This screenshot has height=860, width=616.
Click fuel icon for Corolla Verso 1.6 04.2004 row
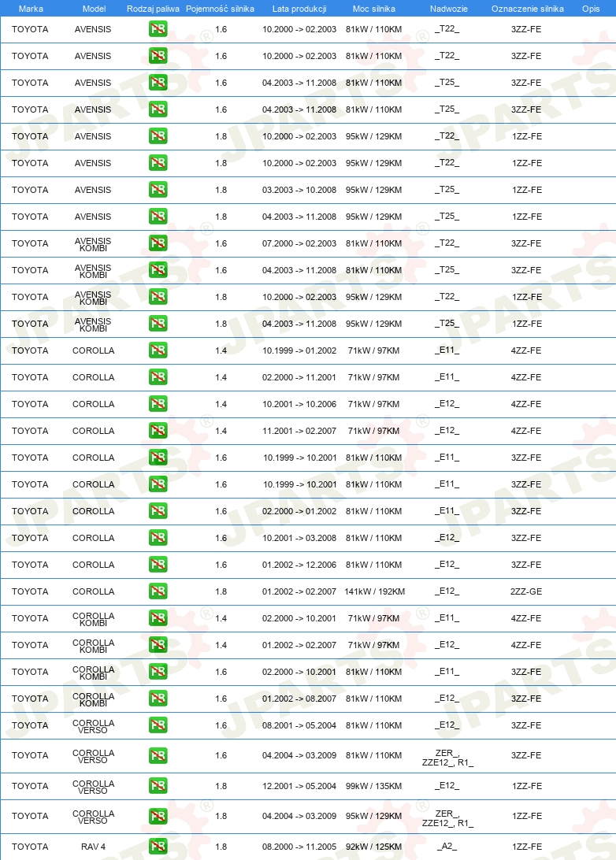pos(158,756)
